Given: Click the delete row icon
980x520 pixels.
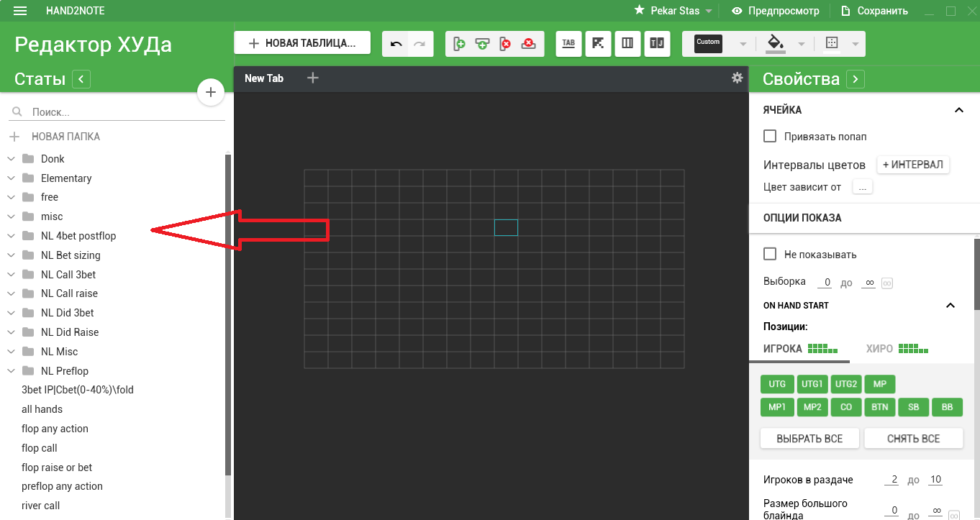Looking at the screenshot, I should point(528,44).
